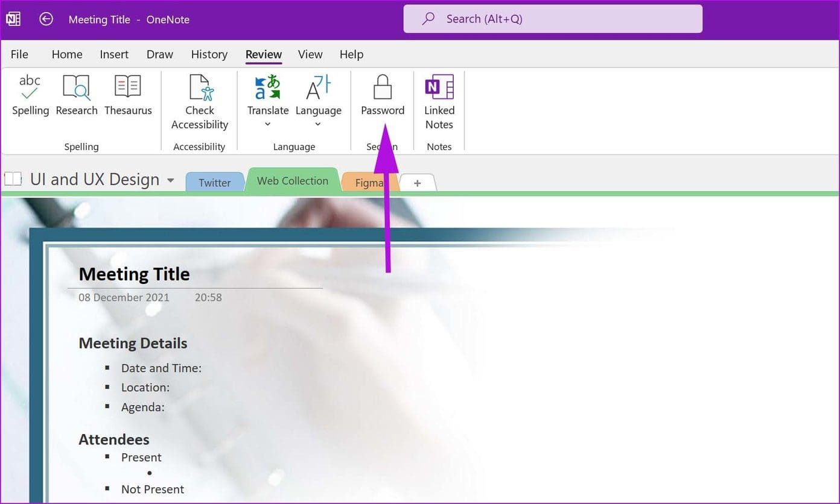The image size is (840, 504).
Task: Switch to the Home ribbon tab
Action: [66, 54]
